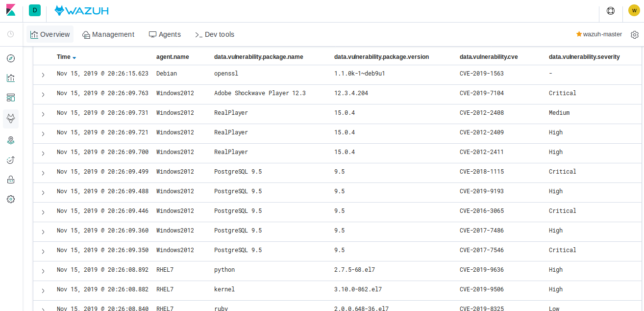Screen dimensions: 644x311
Task: Click the Medium severity cell
Action: click(x=559, y=113)
